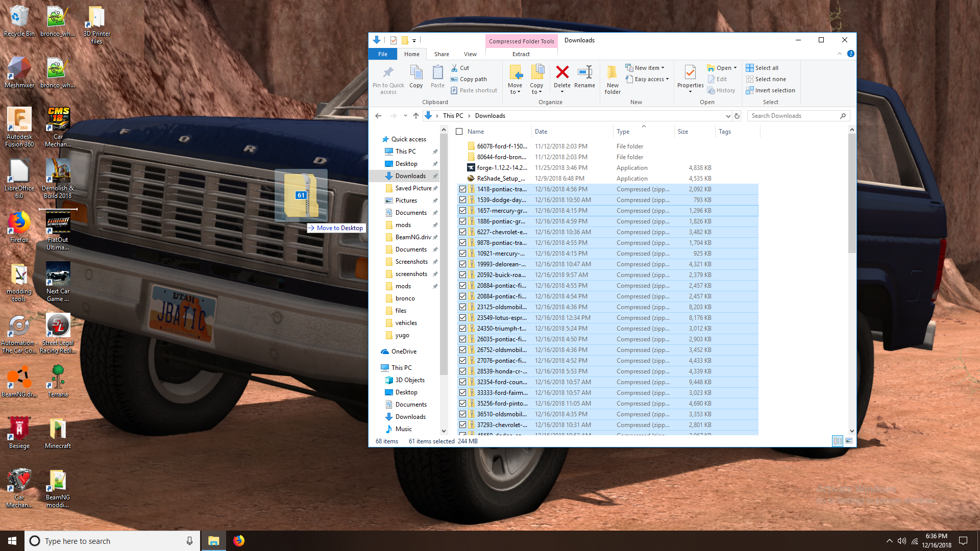
Task: Expand the address bar history dropdown
Action: coord(728,116)
